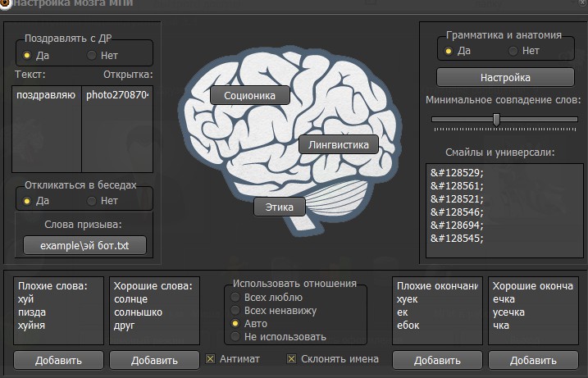This screenshot has width=588, height=378.
Task: Click the &#128545; line in the smileys box
Action: 457,239
